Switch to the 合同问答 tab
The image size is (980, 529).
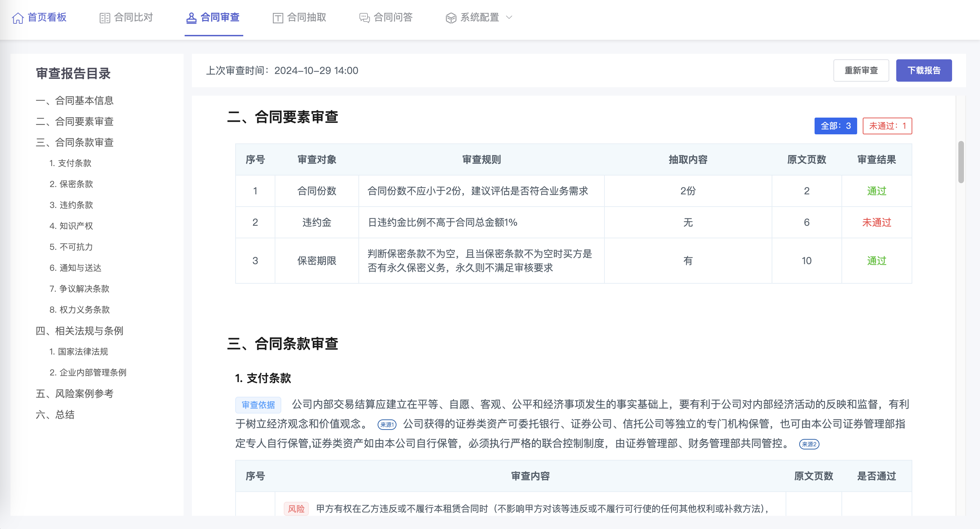[x=393, y=17]
